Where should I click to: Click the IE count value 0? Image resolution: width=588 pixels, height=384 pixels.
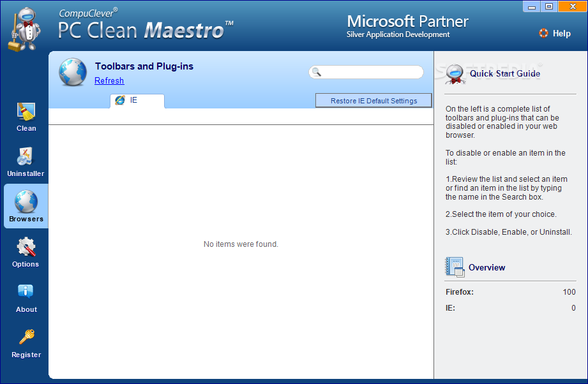tap(573, 308)
